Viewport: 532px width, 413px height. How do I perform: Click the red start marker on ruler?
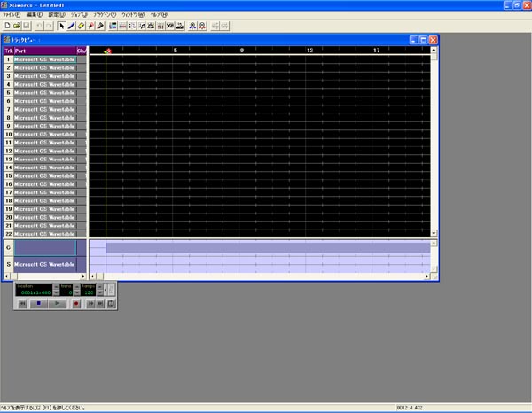pyautogui.click(x=108, y=51)
